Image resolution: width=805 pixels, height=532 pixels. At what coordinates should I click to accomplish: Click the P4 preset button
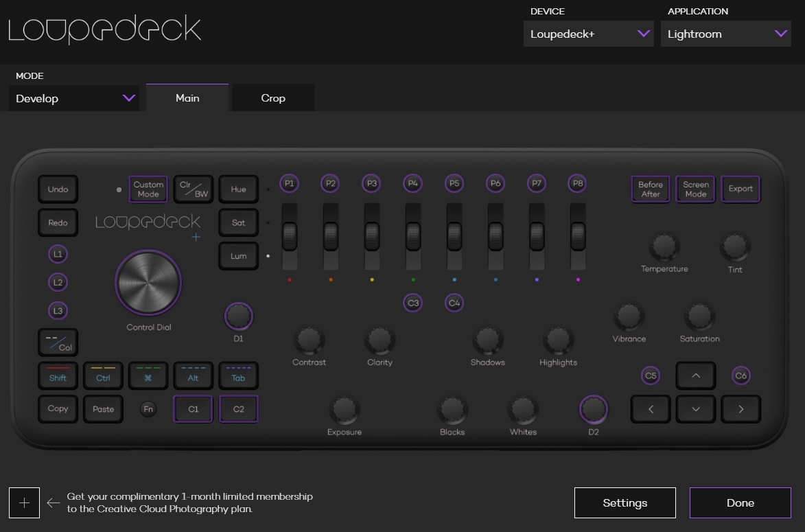tap(412, 183)
